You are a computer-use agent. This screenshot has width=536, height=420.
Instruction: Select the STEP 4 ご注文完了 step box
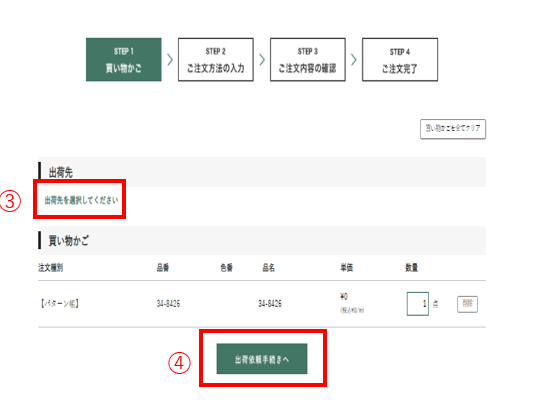click(400, 59)
